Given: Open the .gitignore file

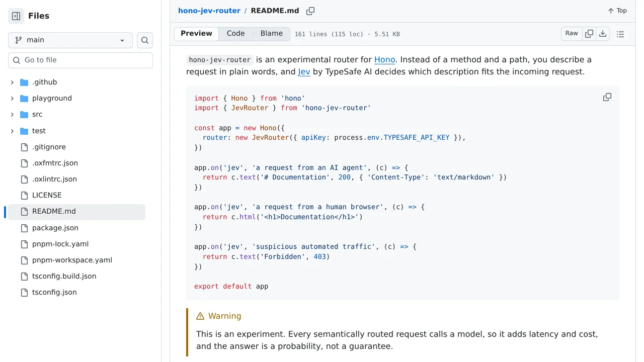Looking at the screenshot, I should 76,147.
